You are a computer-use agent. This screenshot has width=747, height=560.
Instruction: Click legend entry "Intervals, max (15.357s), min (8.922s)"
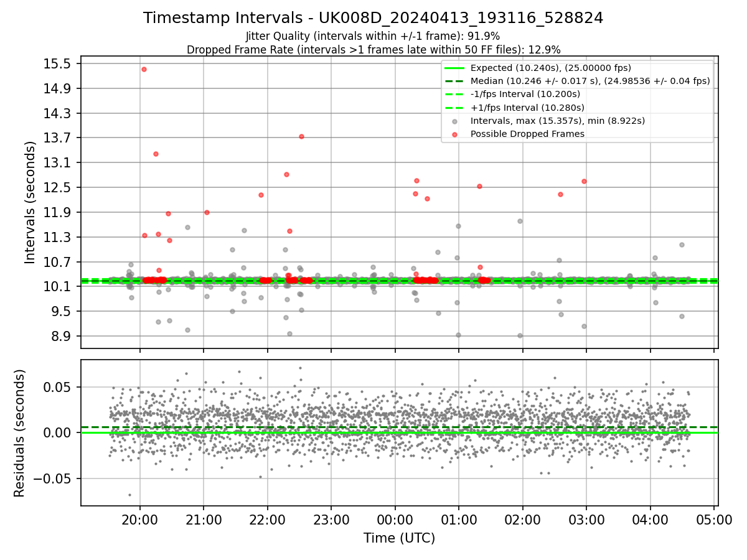(558, 121)
